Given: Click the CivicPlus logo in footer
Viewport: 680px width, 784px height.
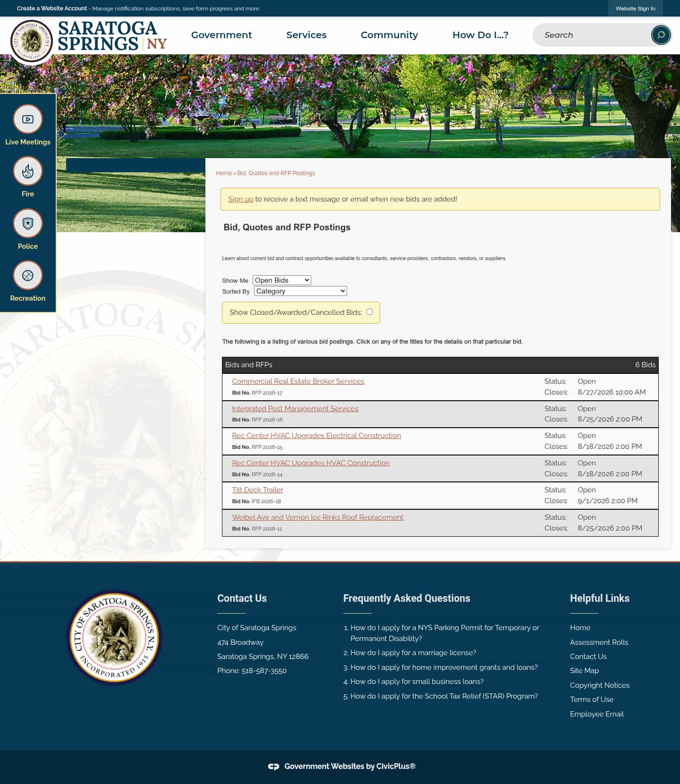Looking at the screenshot, I should 273,767.
